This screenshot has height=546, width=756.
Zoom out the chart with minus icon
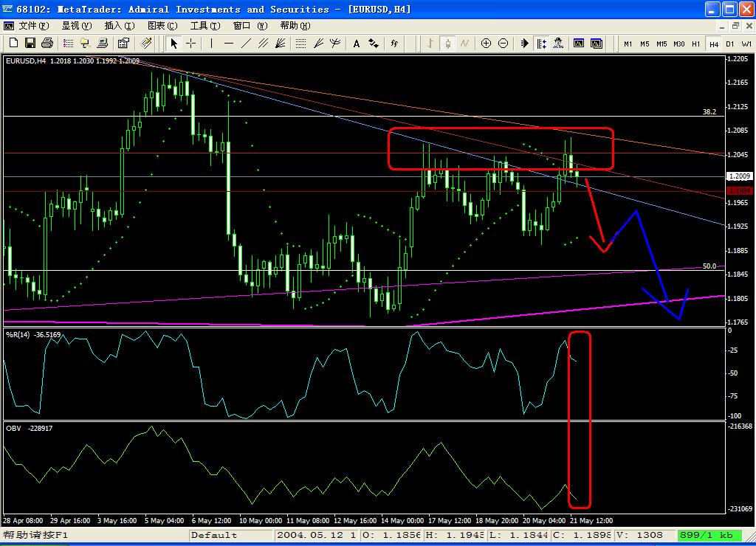pos(503,44)
